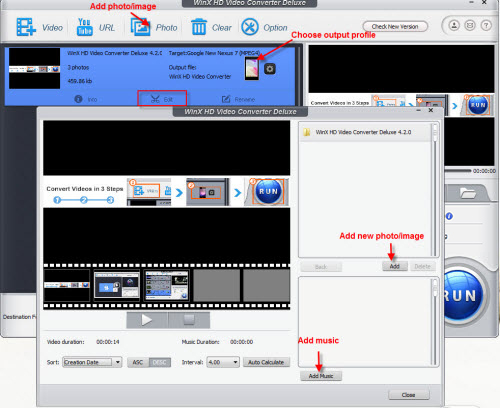Click the Rename button for the photo item
Viewport: 500px width, 408px height.
pyautogui.click(x=238, y=99)
